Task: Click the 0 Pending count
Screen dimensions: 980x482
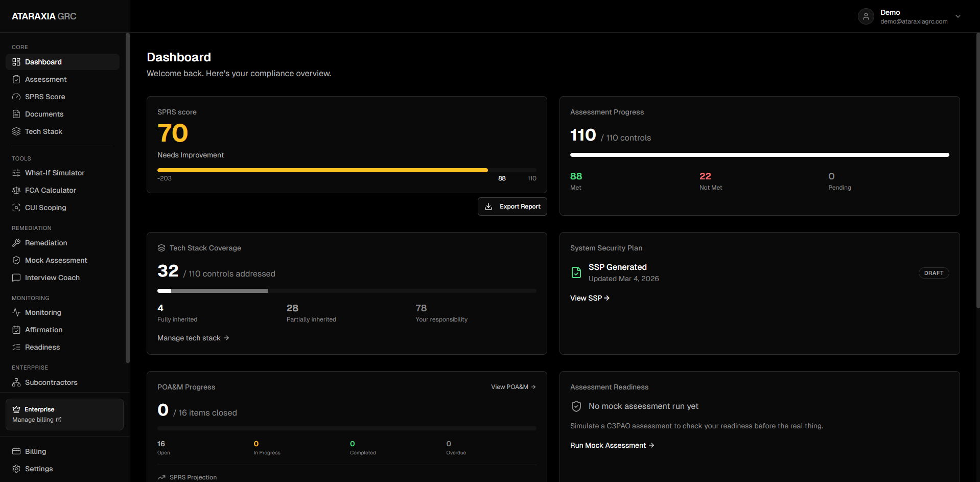Action: click(x=831, y=176)
